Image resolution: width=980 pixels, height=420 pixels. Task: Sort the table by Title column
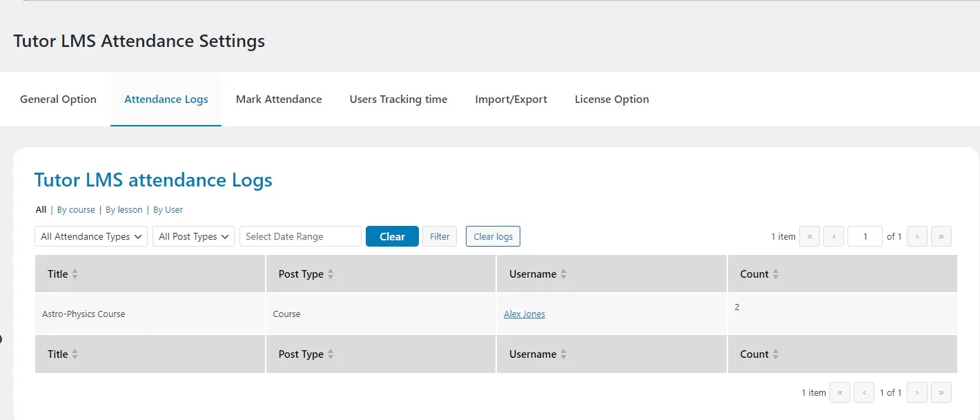point(74,274)
